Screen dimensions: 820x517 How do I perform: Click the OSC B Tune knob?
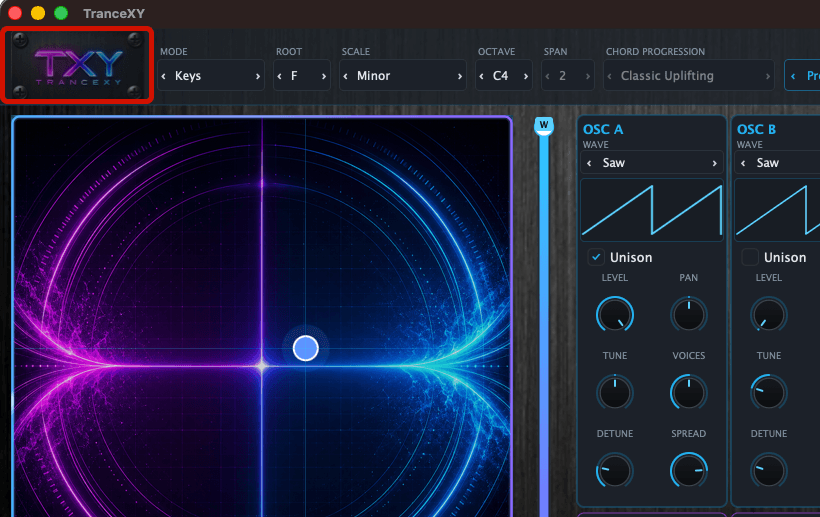pos(769,392)
